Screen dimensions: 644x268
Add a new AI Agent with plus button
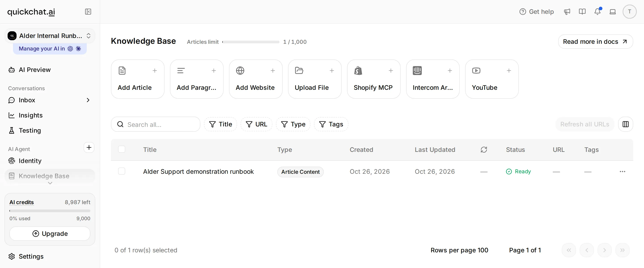89,147
